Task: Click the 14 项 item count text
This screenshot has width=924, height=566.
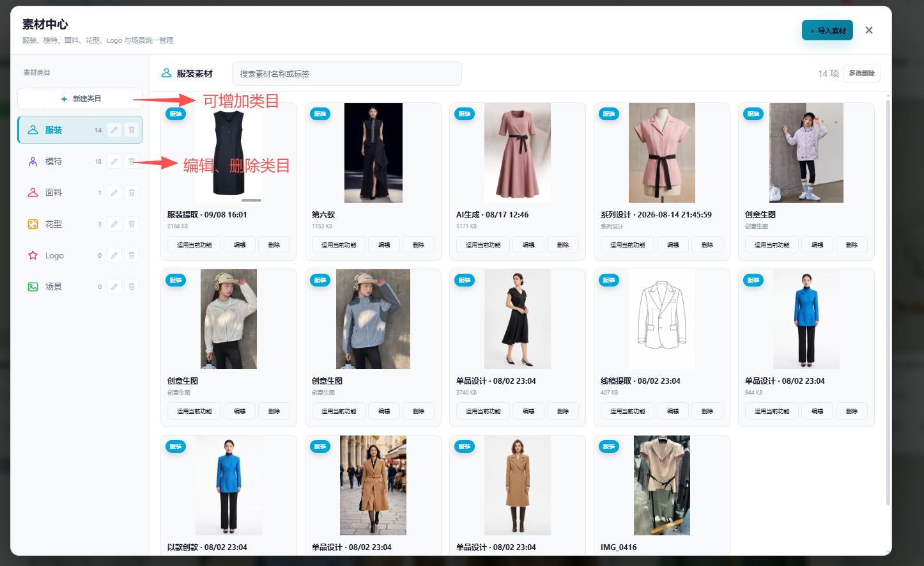Action: [x=828, y=74]
